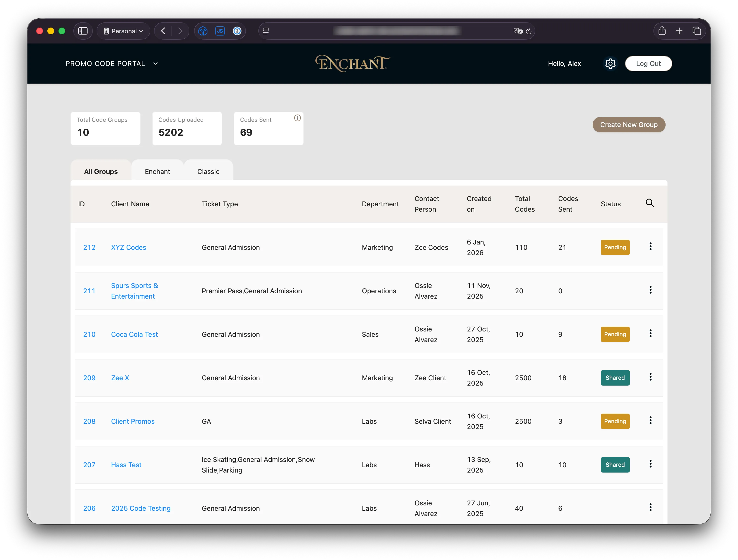Open a new browser tab

click(x=679, y=31)
